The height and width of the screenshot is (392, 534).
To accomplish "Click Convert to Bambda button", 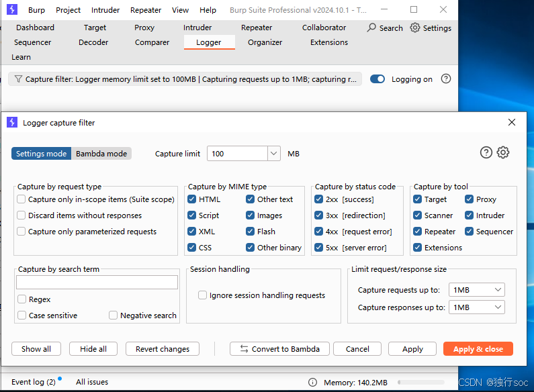I will [x=279, y=349].
